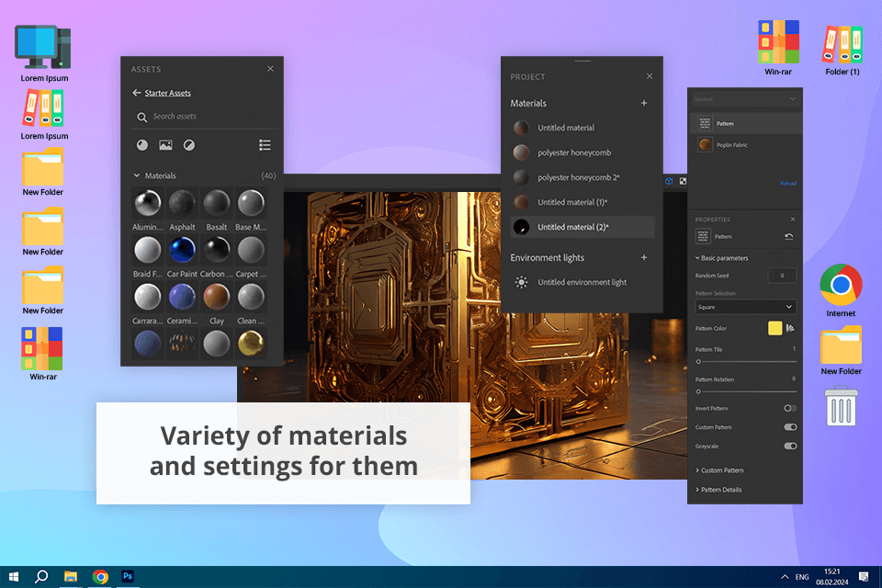The image size is (882, 588).
Task: Open taskbar search
Action: click(x=41, y=576)
